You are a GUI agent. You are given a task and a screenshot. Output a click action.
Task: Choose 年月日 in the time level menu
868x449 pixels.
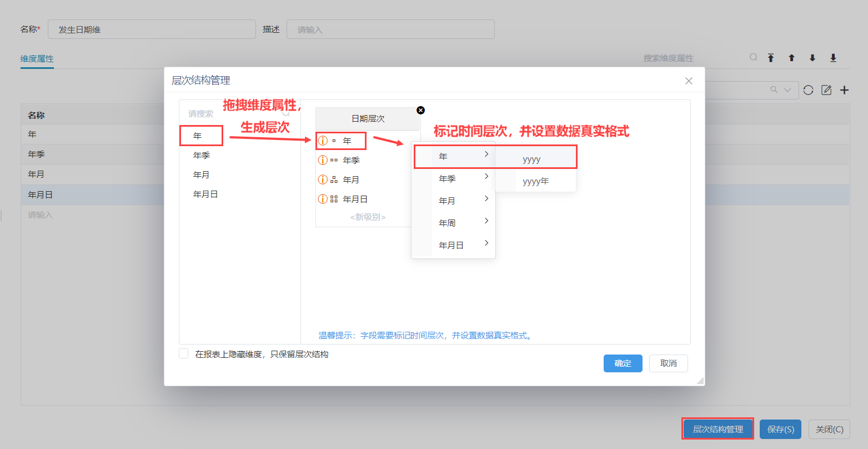(x=454, y=245)
